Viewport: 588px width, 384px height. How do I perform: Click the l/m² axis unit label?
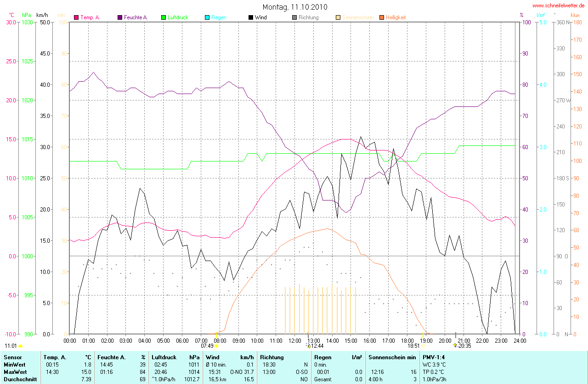541,15
